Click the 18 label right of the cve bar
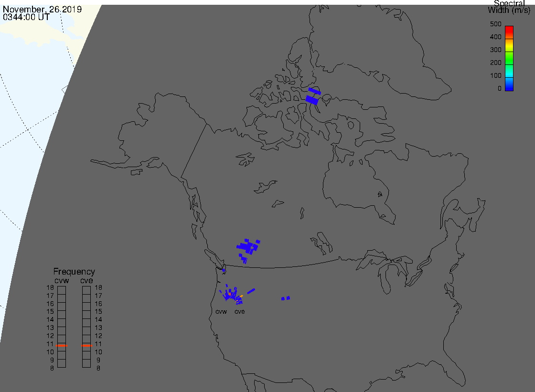535x392 pixels. pyautogui.click(x=98, y=287)
